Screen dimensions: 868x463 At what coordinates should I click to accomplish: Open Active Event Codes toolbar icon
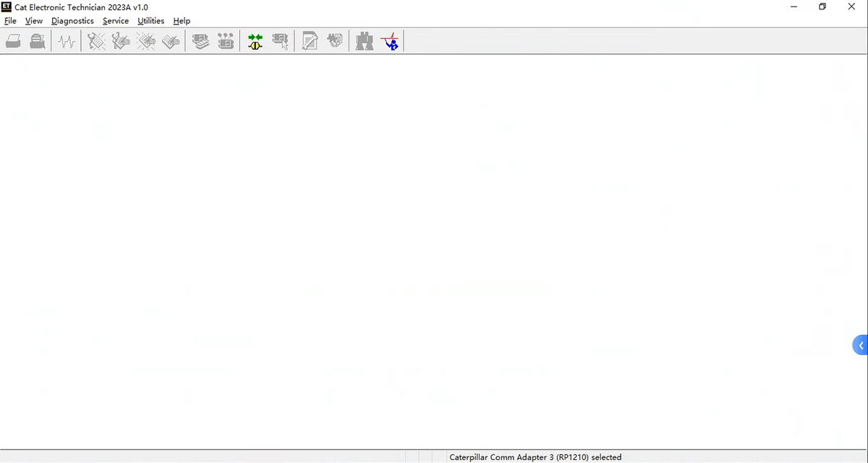(x=146, y=42)
